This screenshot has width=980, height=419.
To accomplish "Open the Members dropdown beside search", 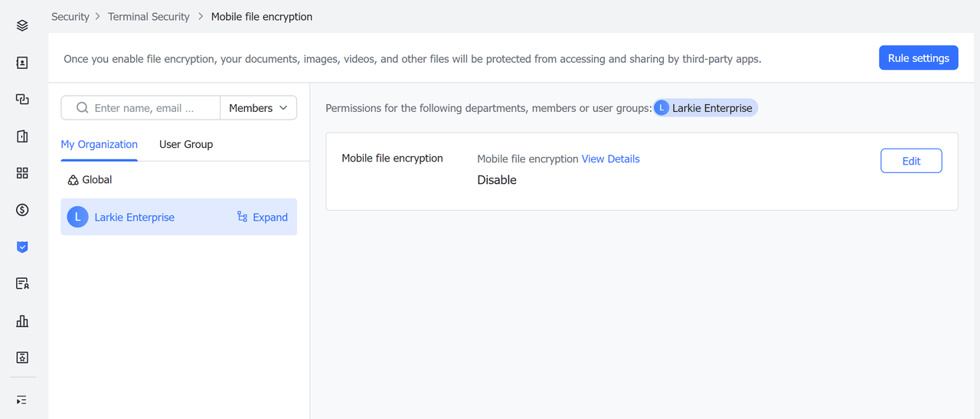I will pos(258,108).
